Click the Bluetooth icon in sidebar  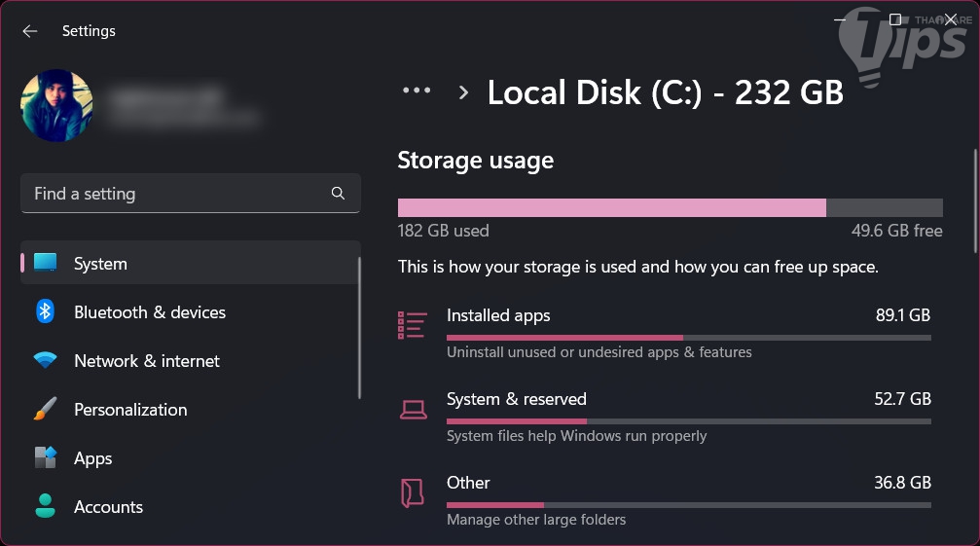[x=46, y=311]
